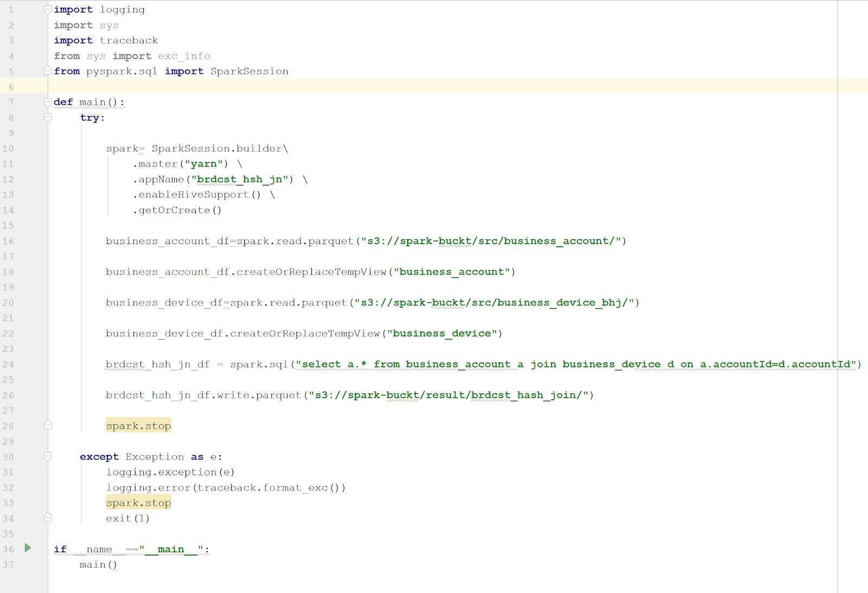Click the exit(1) call on line 34

[x=127, y=518]
